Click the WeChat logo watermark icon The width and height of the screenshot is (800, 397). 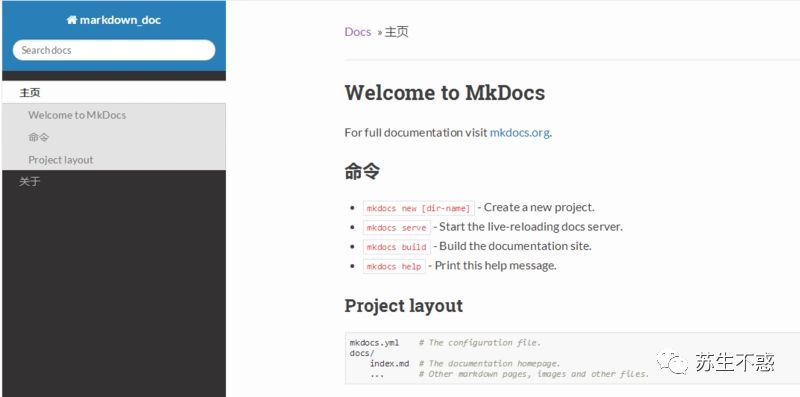pyautogui.click(x=671, y=361)
